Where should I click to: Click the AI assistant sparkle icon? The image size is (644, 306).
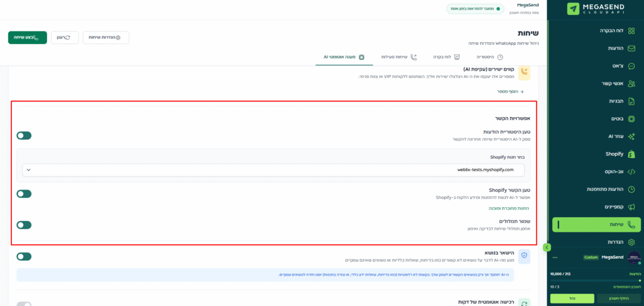coord(631,136)
